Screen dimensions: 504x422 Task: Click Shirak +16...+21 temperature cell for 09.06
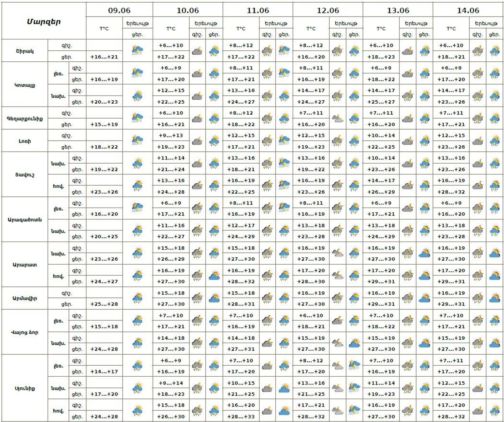coord(104,57)
